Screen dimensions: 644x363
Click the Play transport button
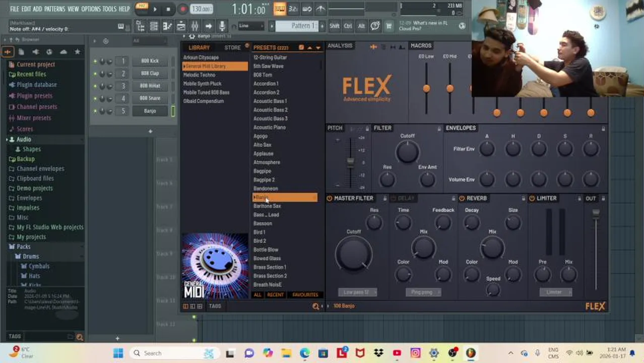point(155,9)
